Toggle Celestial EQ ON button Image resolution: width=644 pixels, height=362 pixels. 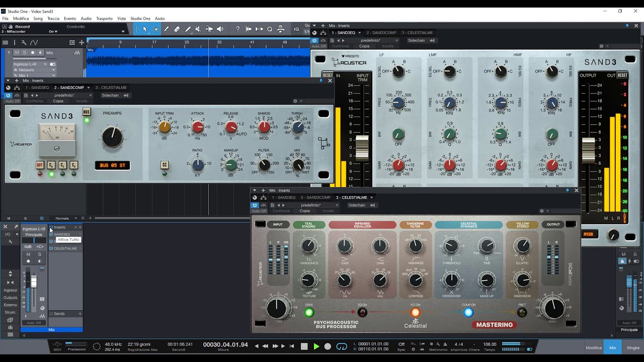click(362, 312)
